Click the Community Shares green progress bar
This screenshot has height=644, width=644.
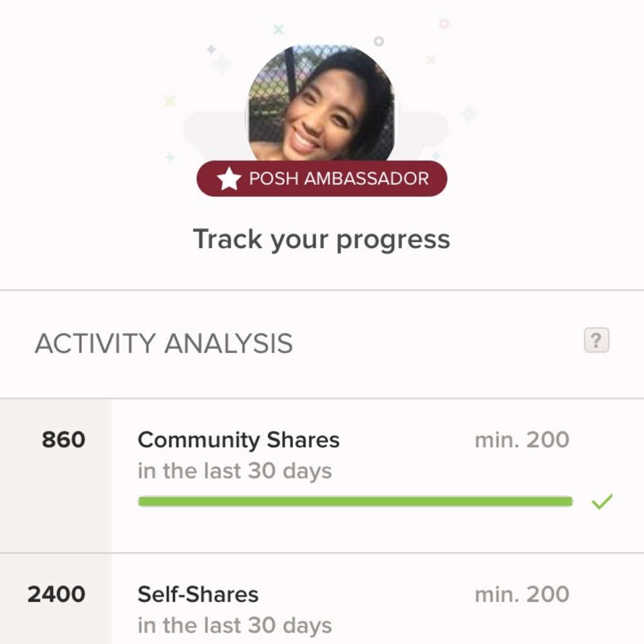pos(355,502)
